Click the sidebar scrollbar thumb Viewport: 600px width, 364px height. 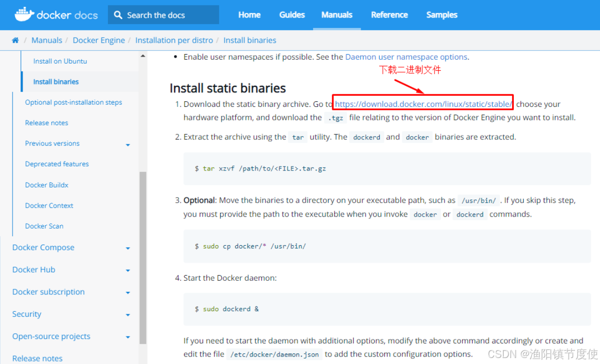click(143, 258)
